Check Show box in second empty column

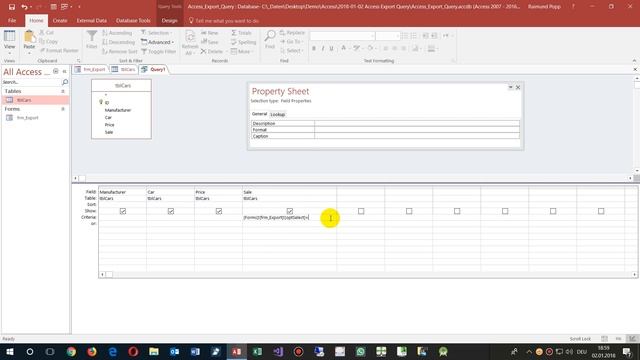(409, 211)
